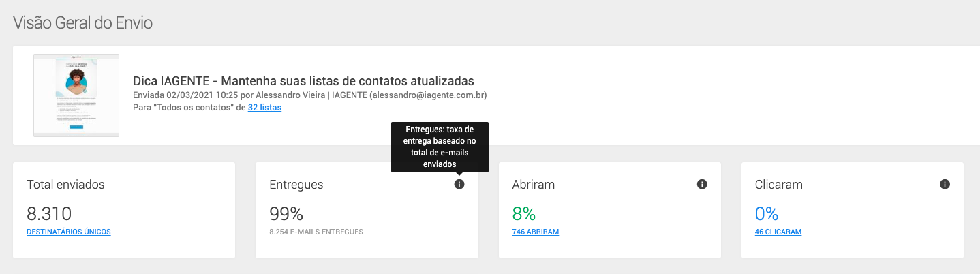
Task: Click the black Entregues tooltip
Action: pos(440,147)
